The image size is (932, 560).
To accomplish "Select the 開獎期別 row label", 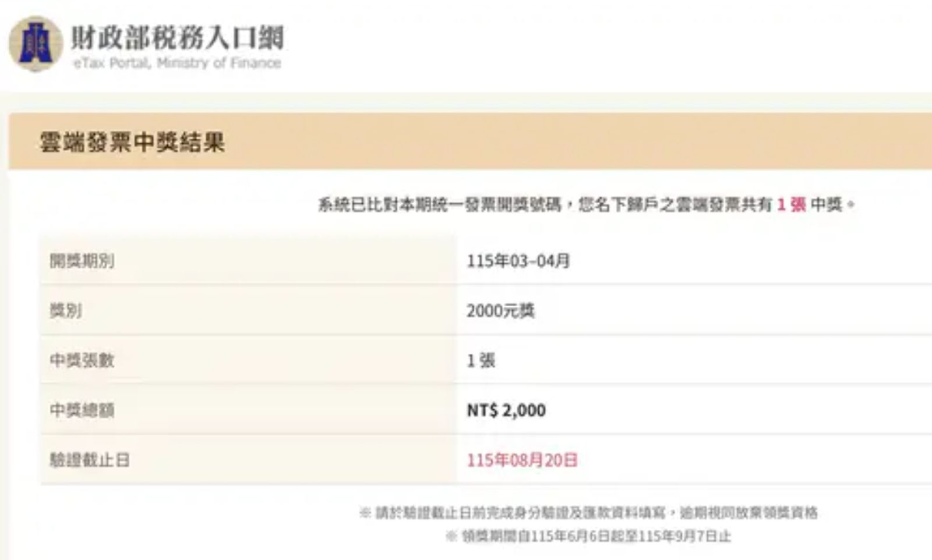I will [x=82, y=261].
